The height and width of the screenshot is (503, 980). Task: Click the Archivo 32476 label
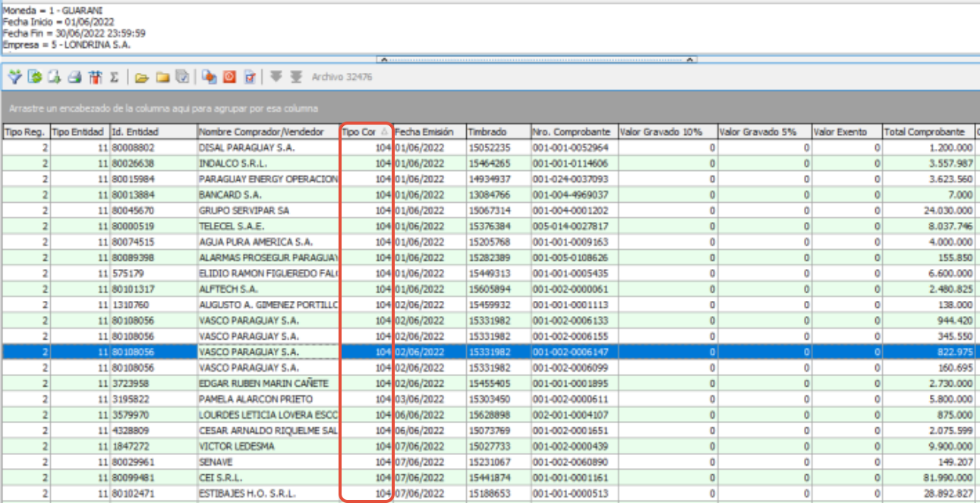[342, 77]
